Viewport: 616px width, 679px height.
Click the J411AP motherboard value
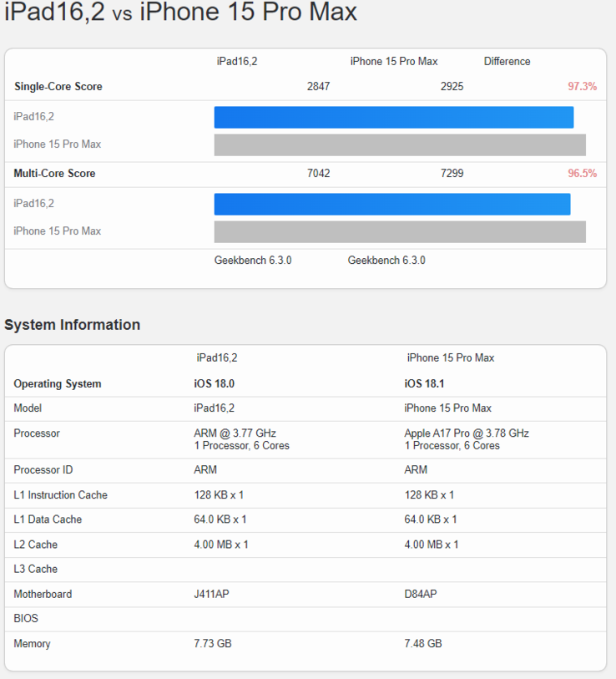(212, 595)
